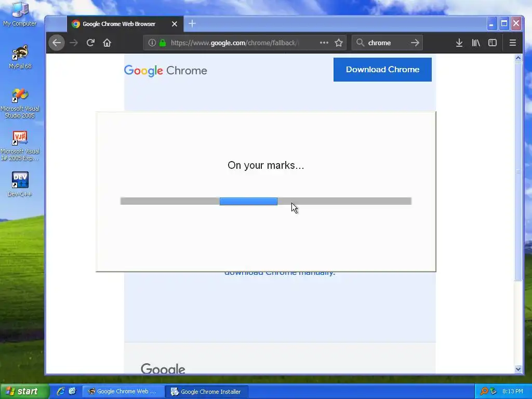Toggle the sidebar view
This screenshot has width=532, height=399.
click(493, 43)
